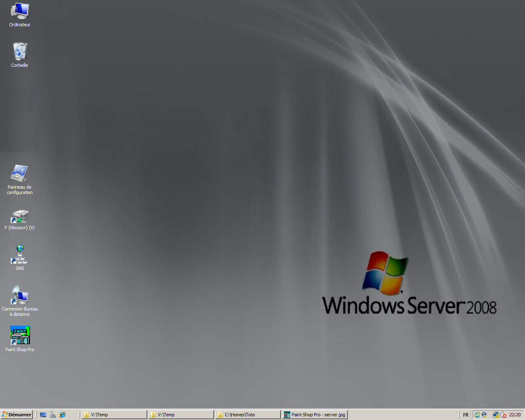Select the Corbeille recycle bin icon
This screenshot has height=420, width=525.
click(x=20, y=52)
